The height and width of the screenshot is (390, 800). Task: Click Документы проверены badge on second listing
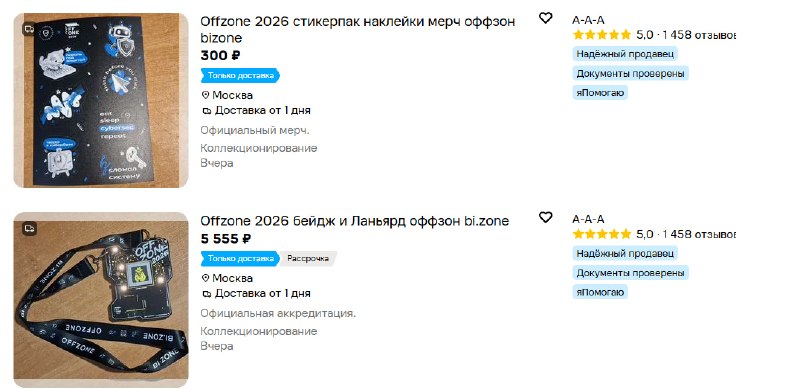[630, 273]
